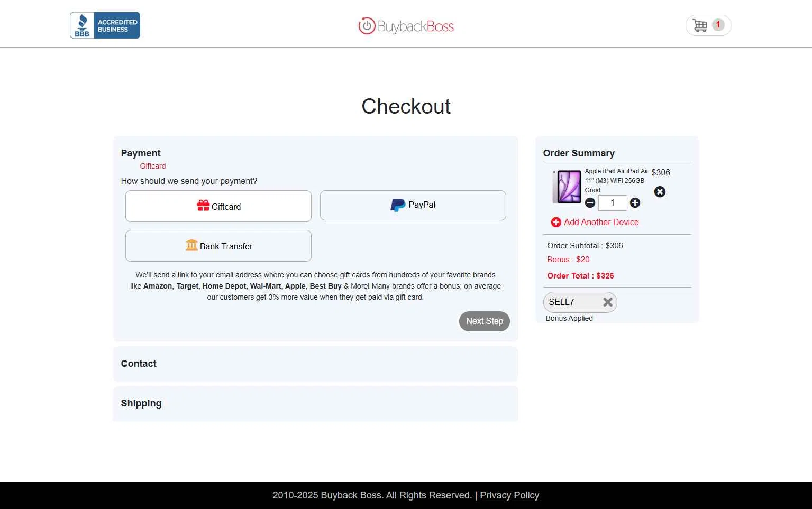Click the Order Summary heading
The image size is (812, 509).
coord(579,153)
